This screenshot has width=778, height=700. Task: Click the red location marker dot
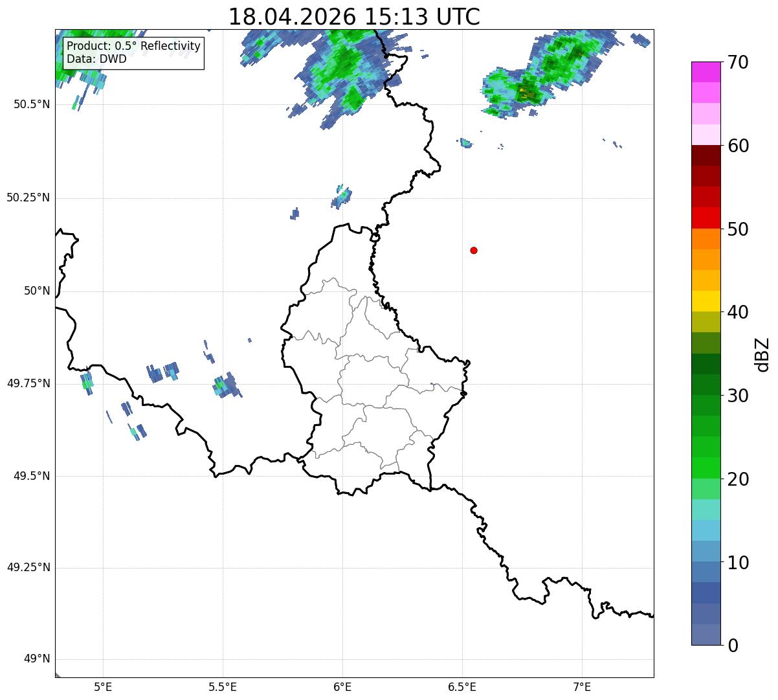[474, 250]
